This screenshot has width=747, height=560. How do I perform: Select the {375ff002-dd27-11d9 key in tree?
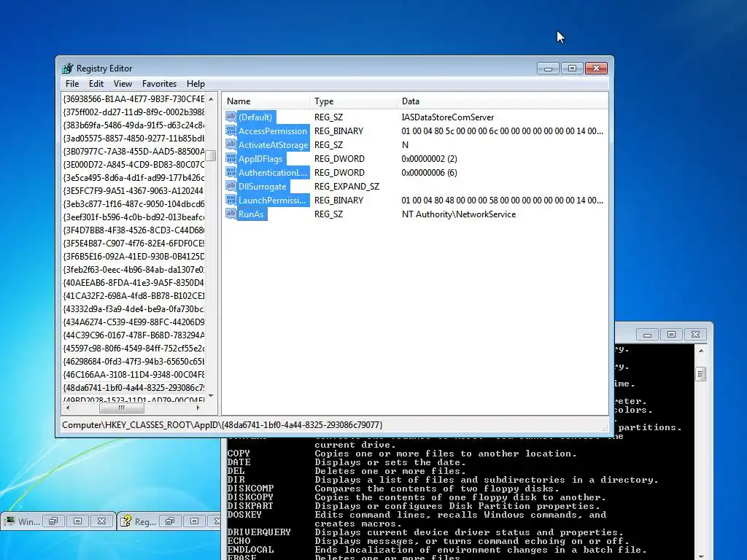coord(133,112)
